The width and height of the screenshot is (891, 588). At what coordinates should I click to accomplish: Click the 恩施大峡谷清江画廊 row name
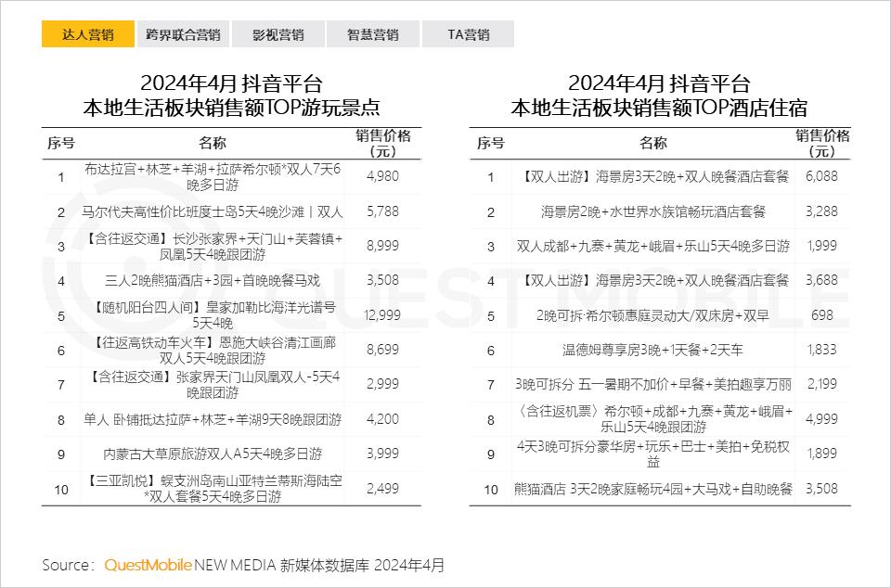click(213, 351)
